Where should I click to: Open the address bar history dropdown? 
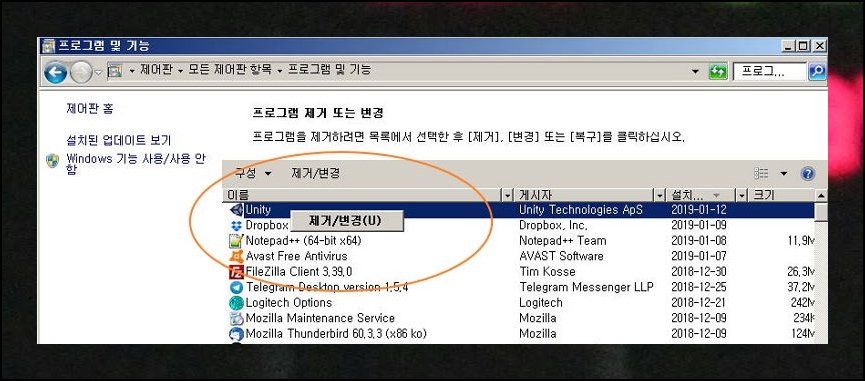pos(695,72)
